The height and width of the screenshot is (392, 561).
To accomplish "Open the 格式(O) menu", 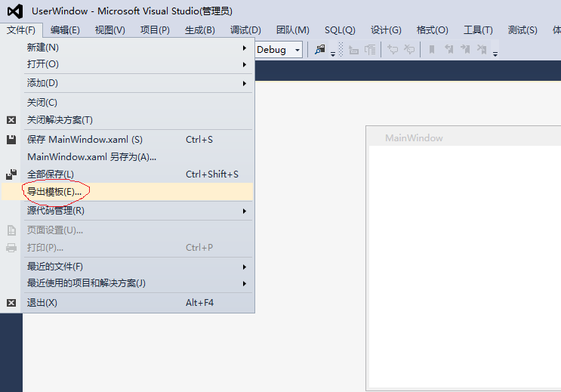I will [432, 30].
